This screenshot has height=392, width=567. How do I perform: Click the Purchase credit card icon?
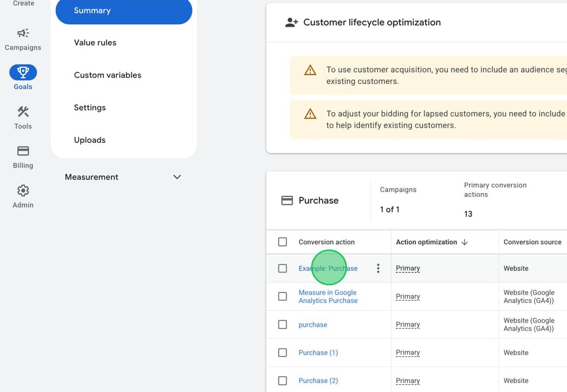tap(287, 201)
